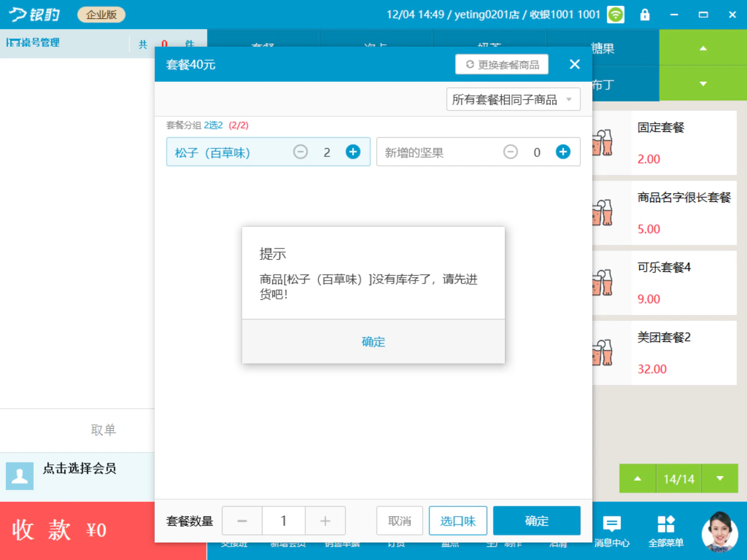Increase 套餐数量 with plus stepper

(x=325, y=521)
